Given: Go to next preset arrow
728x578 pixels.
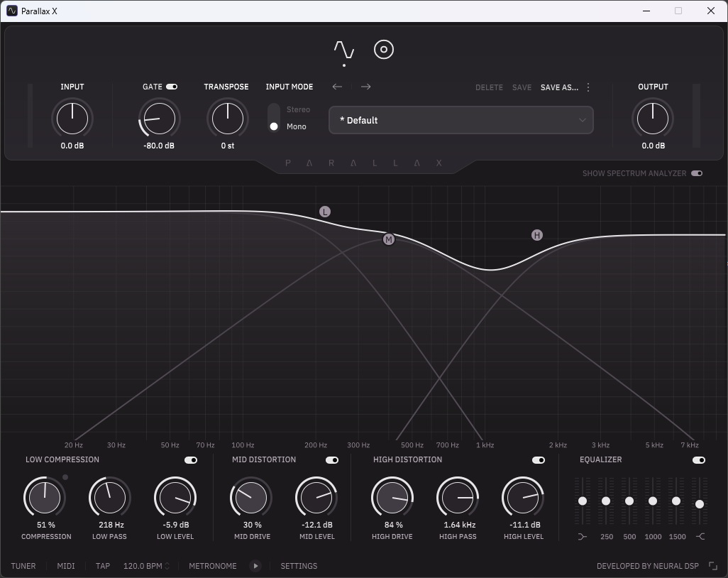Looking at the screenshot, I should pyautogui.click(x=366, y=87).
